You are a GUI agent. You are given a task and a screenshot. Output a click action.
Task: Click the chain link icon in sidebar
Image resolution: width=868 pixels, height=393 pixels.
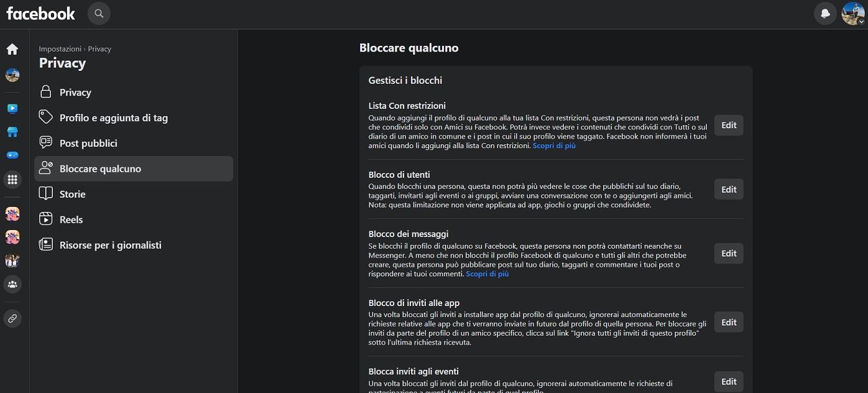(x=12, y=318)
